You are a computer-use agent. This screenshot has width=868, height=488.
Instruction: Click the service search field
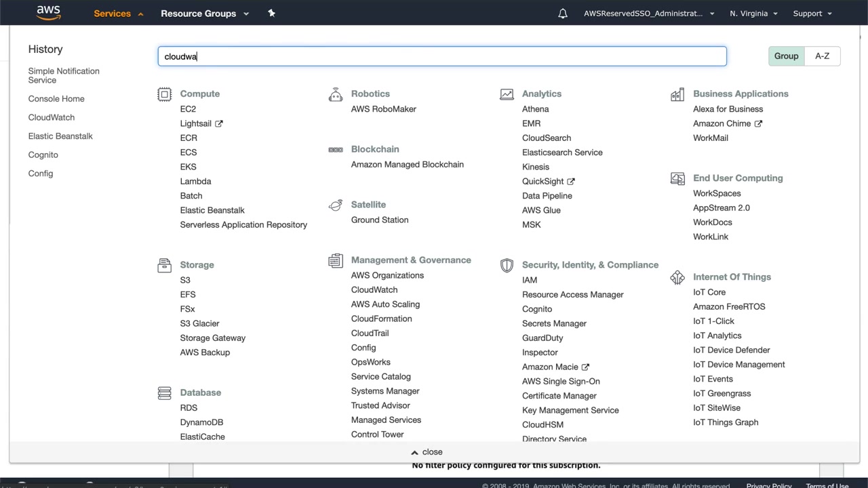[442, 56]
